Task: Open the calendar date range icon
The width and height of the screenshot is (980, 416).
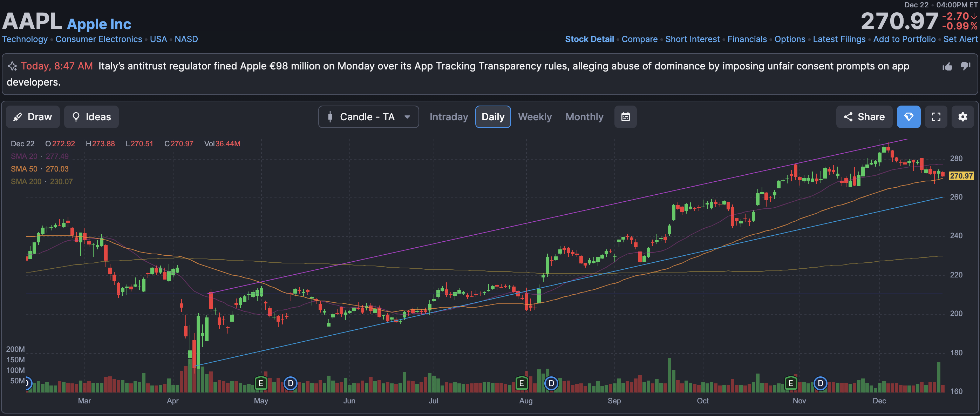Action: point(625,117)
